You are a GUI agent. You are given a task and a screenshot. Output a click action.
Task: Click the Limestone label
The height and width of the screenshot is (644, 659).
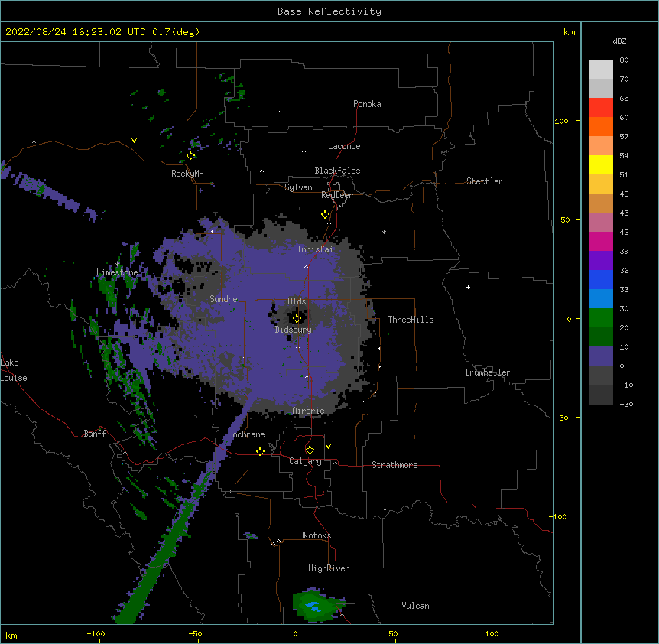click(x=117, y=272)
